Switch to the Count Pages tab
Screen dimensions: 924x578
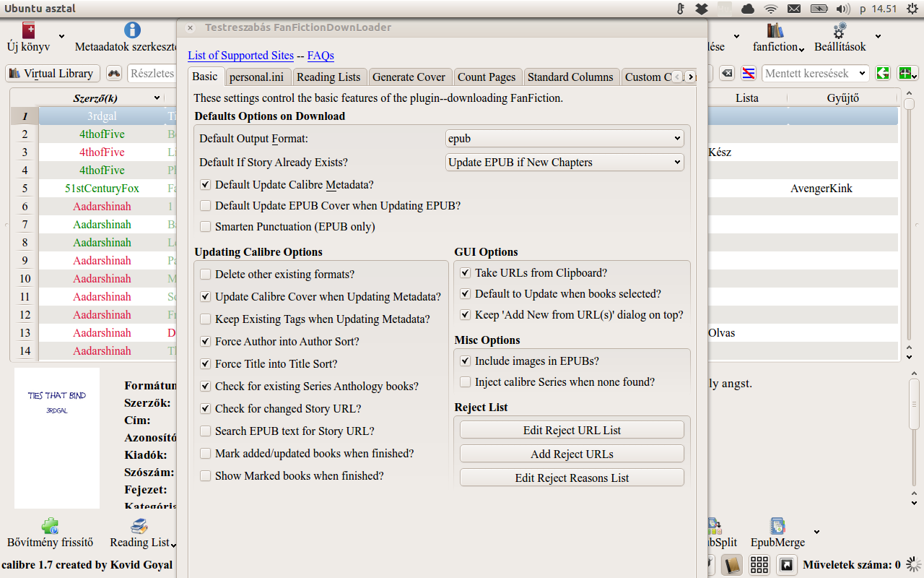point(487,77)
